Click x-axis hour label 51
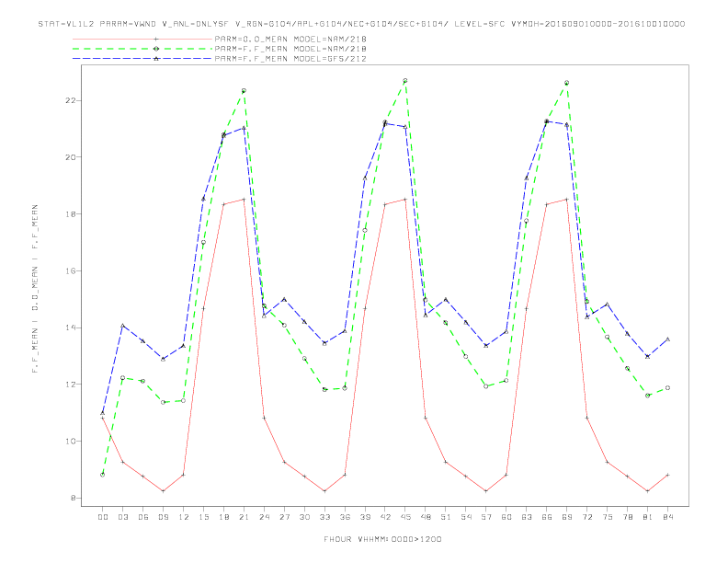The height and width of the screenshot is (563, 728). 446,517
